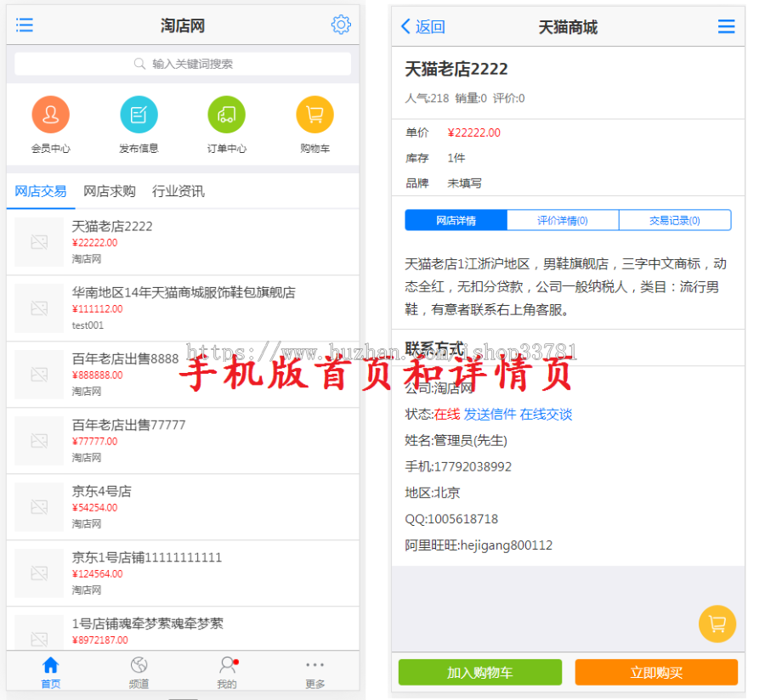The height and width of the screenshot is (700, 765).
Task: Click thumbnail of 百年老店出售8888 listing
Action: (39, 375)
